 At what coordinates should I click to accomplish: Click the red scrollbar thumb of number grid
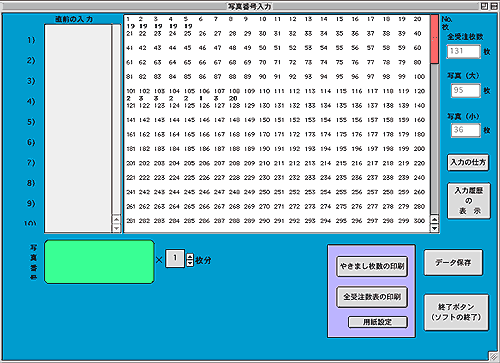[434, 39]
